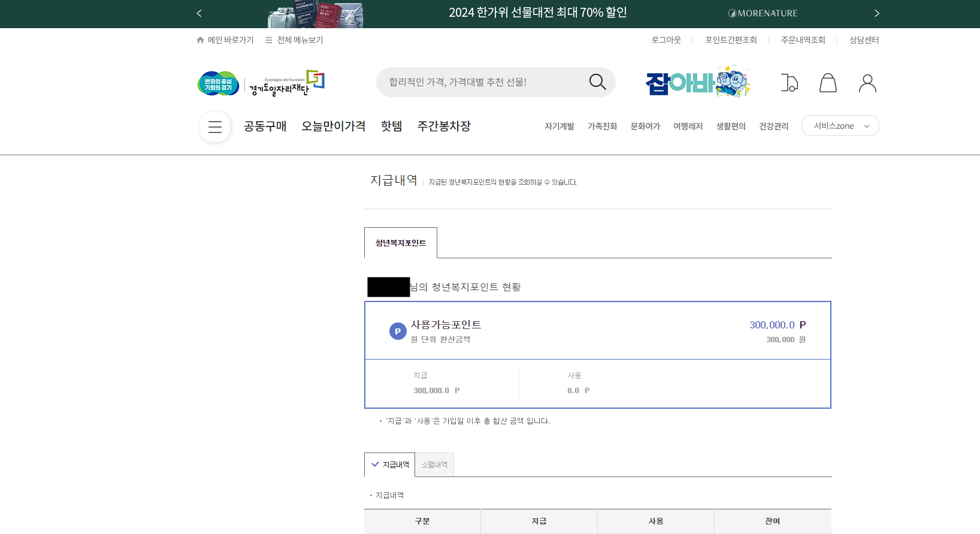Click the search magnifier icon

click(597, 82)
